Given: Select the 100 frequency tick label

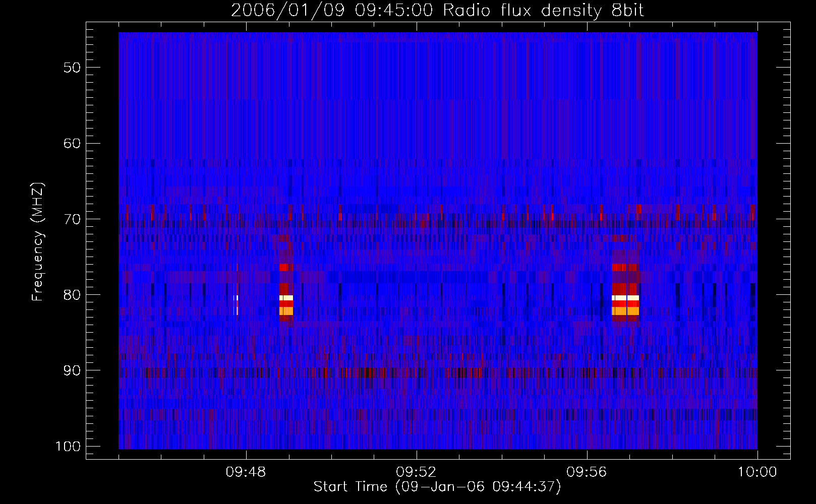Looking at the screenshot, I should (x=68, y=447).
